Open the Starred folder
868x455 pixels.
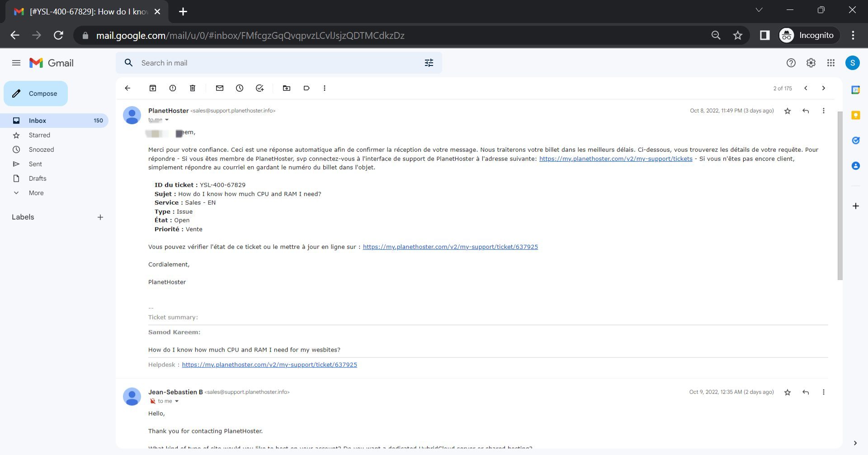coord(39,135)
